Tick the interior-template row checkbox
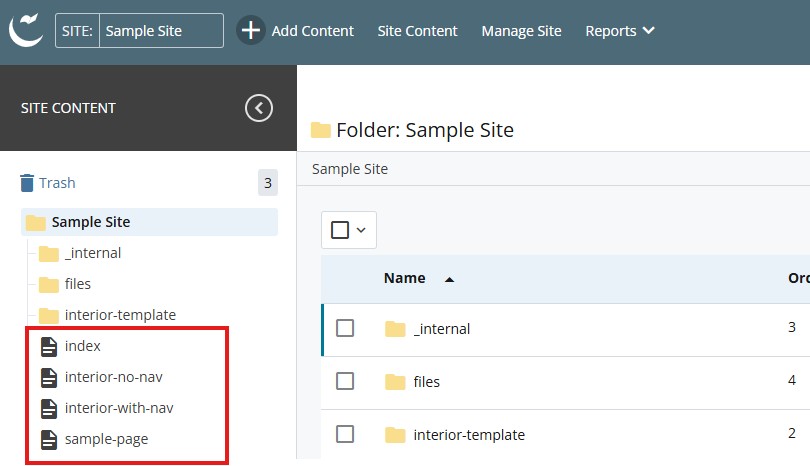 pyautogui.click(x=345, y=434)
